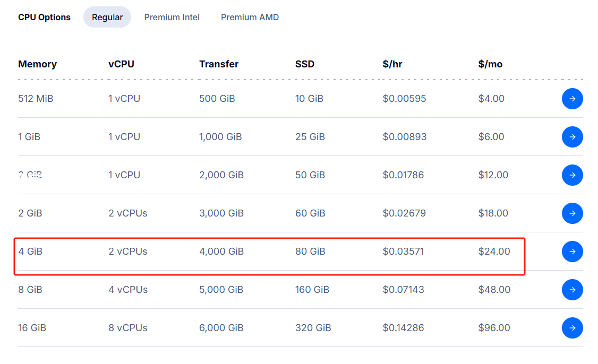Click arrow button for $12.00 plan
598x364 pixels.
[572, 175]
